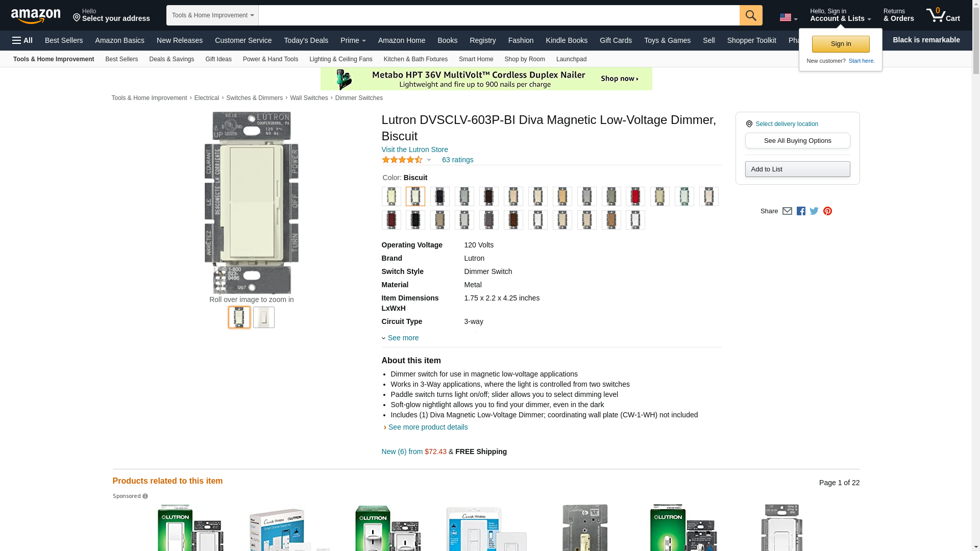The width and height of the screenshot is (980, 551).
Task: Open Tools & Home Improvement search category dropdown
Action: click(x=212, y=15)
